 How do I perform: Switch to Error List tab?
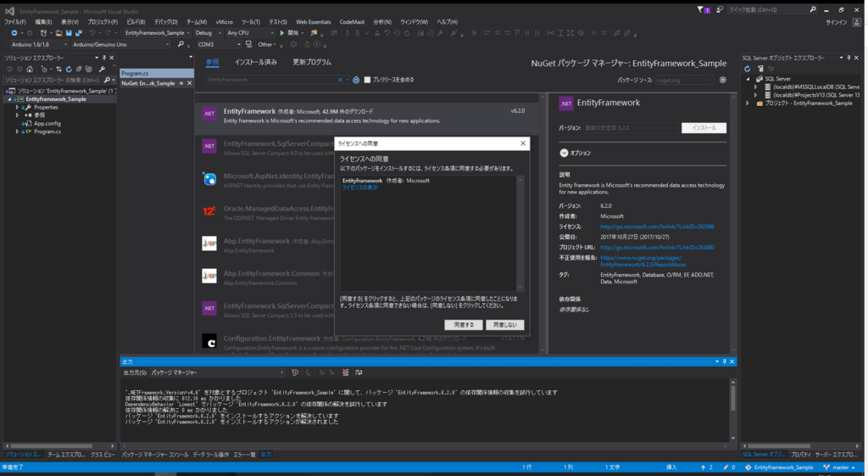(x=244, y=455)
